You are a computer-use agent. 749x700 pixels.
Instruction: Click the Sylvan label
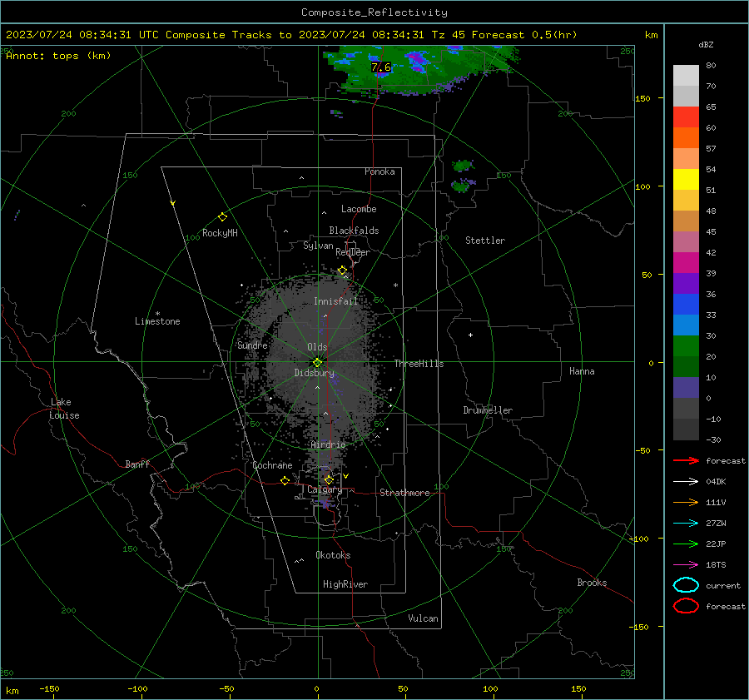click(318, 246)
